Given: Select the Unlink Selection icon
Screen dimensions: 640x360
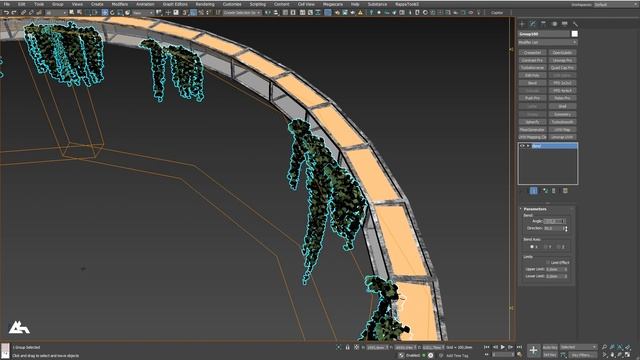Looking at the screenshot, I should click(x=31, y=13).
